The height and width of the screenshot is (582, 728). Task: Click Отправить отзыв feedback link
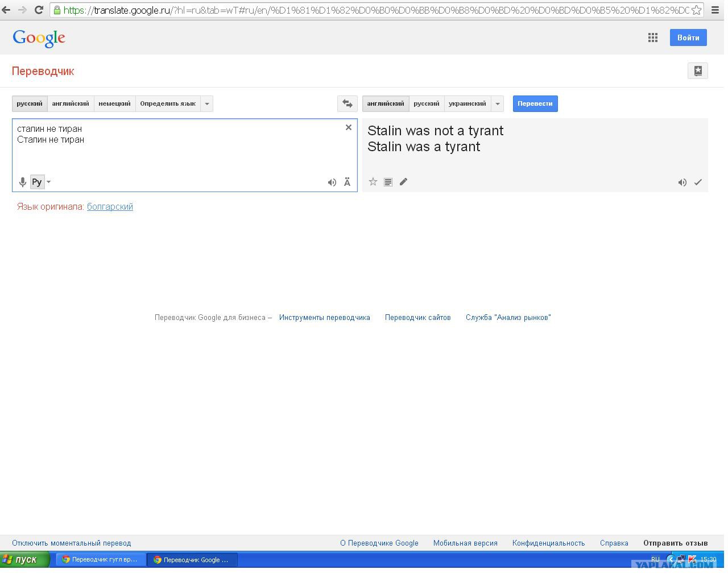pos(676,543)
